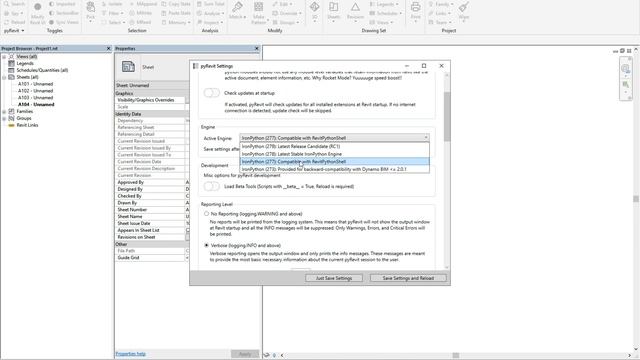
Task: Click MWrite in the Selection panel
Action: pos(141,13)
